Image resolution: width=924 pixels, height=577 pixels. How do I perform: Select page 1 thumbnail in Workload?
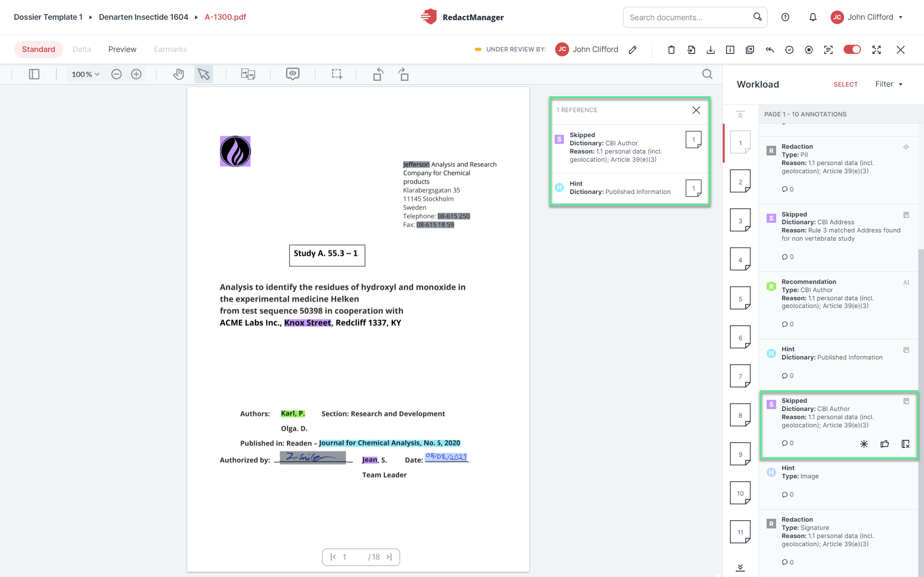740,142
